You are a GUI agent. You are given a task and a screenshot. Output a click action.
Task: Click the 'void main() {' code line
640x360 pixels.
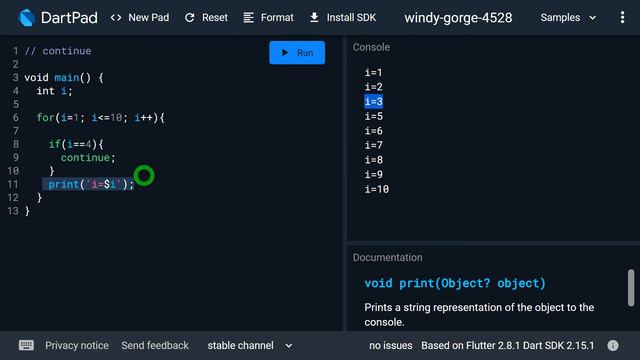[64, 78]
